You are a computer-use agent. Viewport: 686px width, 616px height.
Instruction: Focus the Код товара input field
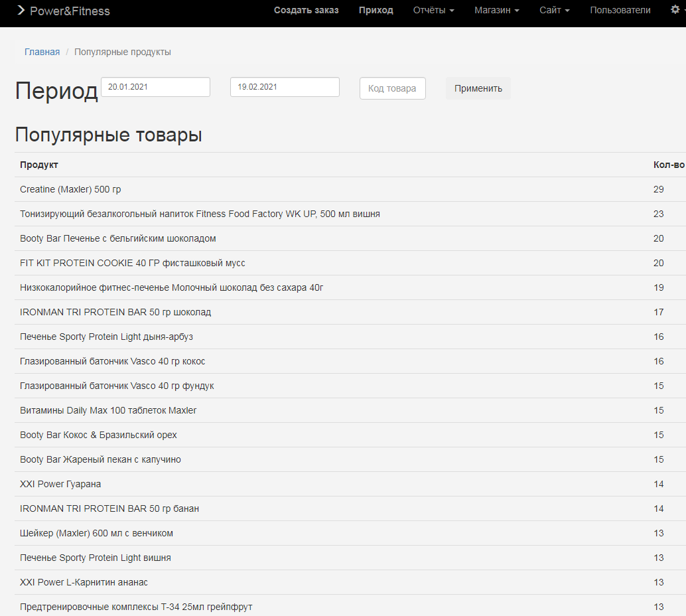(392, 88)
